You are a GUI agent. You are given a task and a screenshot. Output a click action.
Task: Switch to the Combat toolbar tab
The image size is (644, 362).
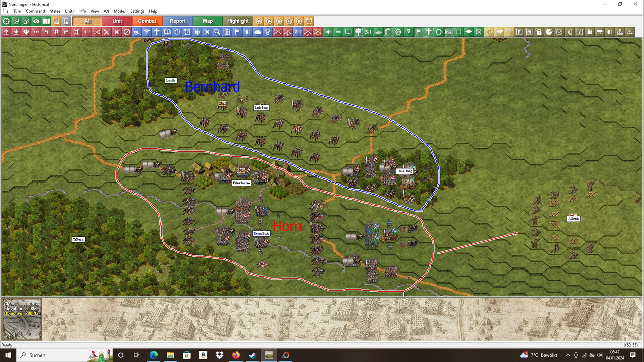click(x=147, y=21)
